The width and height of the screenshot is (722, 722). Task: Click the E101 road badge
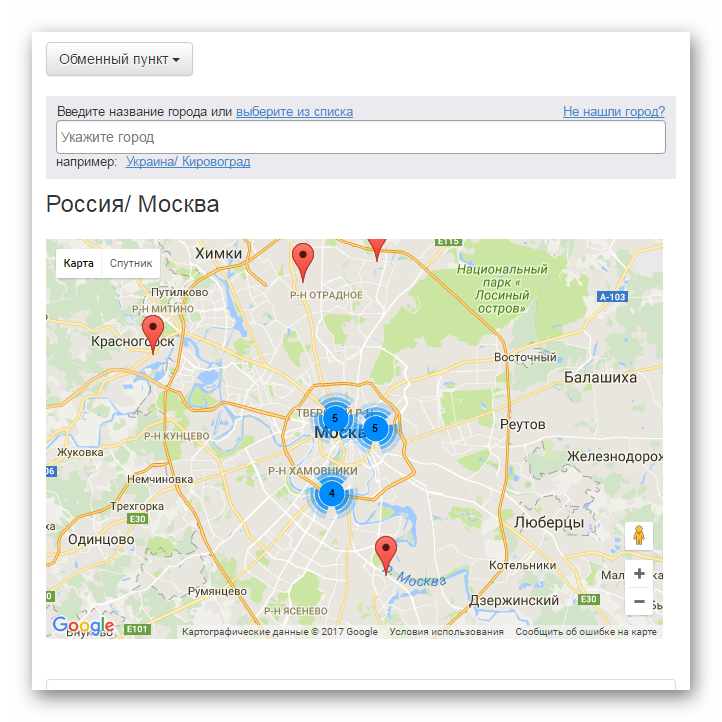pos(137,629)
